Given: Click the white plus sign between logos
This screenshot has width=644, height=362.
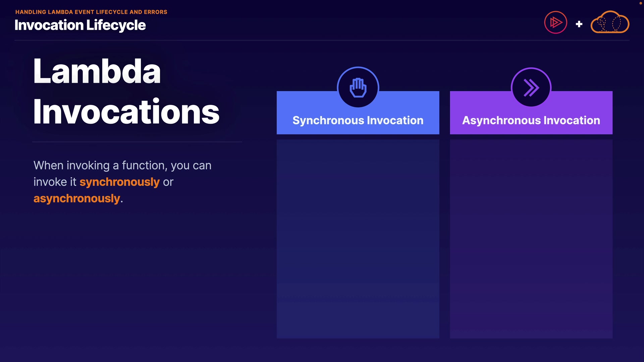Looking at the screenshot, I should 579,24.
